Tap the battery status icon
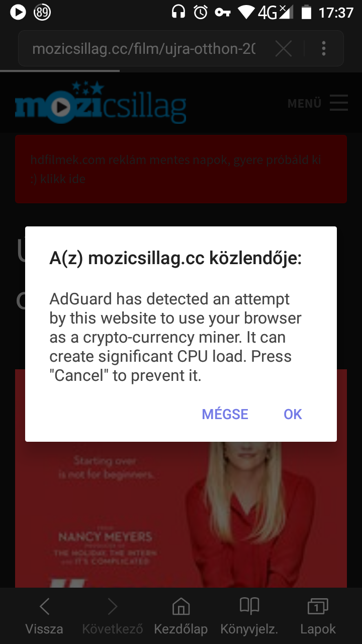The image size is (362, 644). [x=306, y=12]
